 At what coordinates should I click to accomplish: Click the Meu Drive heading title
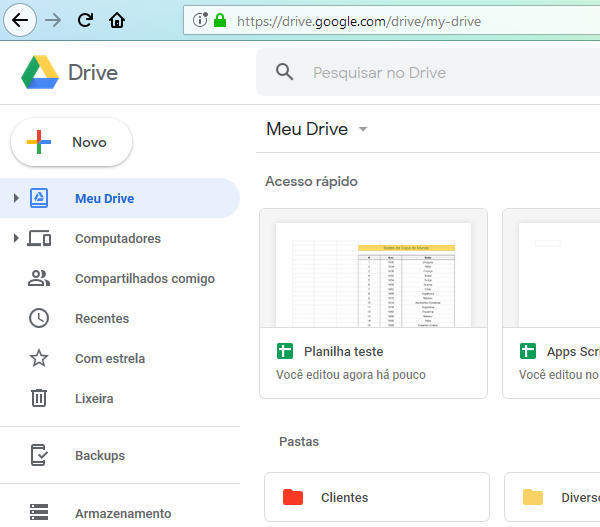307,129
